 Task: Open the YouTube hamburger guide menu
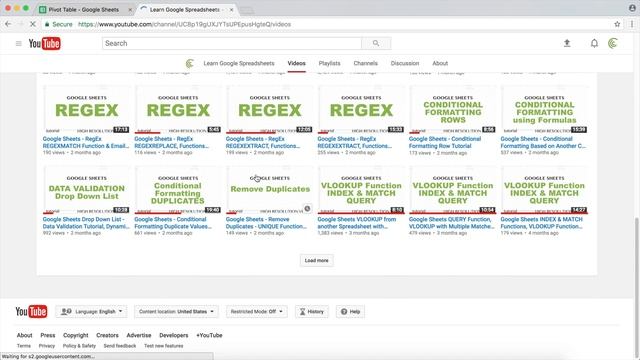click(x=18, y=43)
